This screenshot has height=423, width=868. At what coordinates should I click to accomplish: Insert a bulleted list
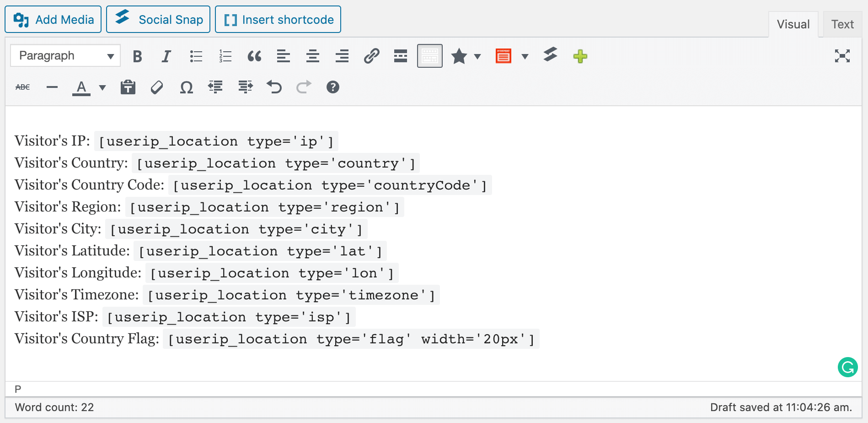(196, 56)
